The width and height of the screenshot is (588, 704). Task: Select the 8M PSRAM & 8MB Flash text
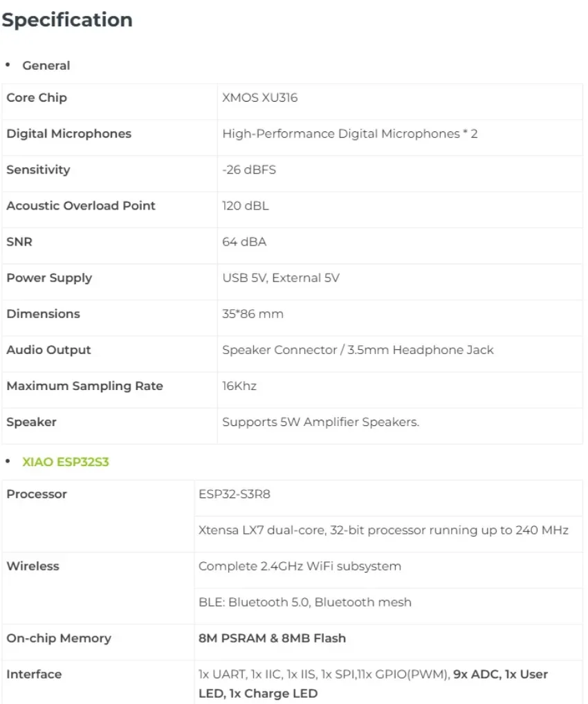[x=272, y=638]
